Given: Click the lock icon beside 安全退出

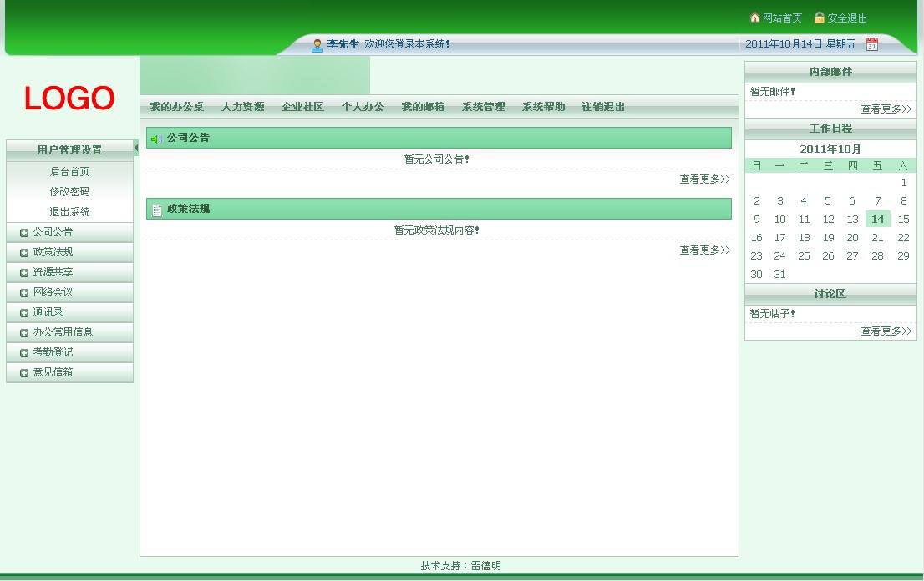Looking at the screenshot, I should [819, 17].
